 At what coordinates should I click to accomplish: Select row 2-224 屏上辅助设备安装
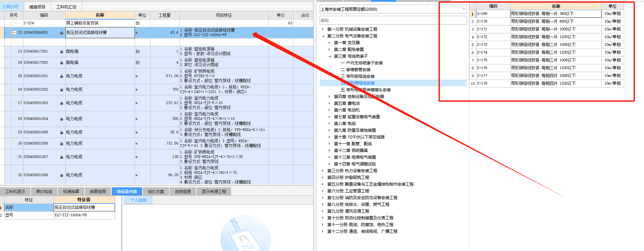157,23
